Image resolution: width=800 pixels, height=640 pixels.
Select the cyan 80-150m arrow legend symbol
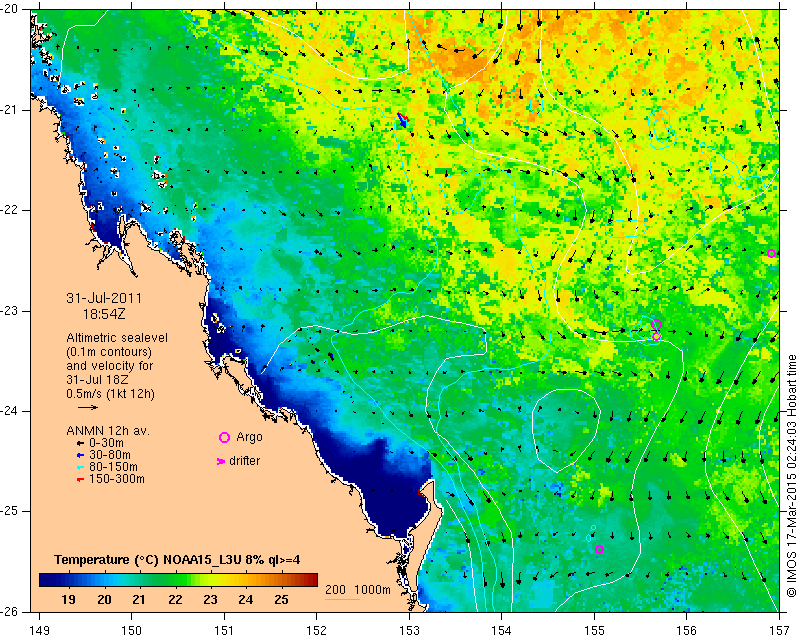pyautogui.click(x=80, y=467)
